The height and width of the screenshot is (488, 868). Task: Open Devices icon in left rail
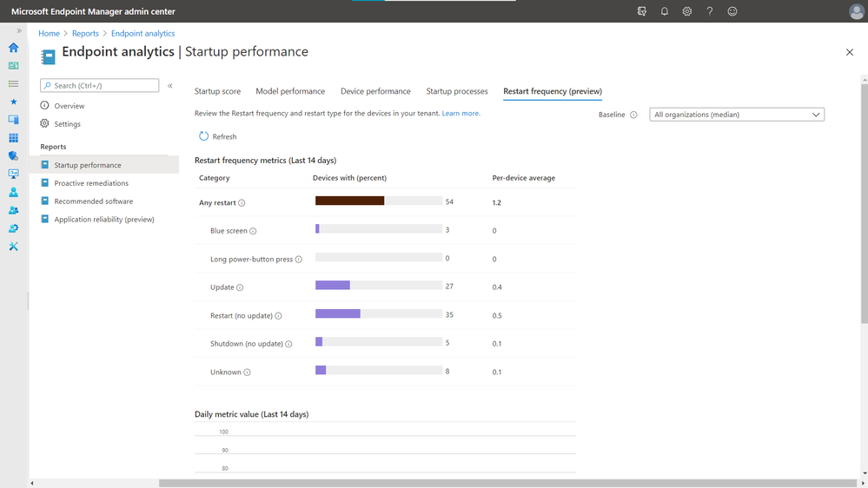tap(13, 120)
